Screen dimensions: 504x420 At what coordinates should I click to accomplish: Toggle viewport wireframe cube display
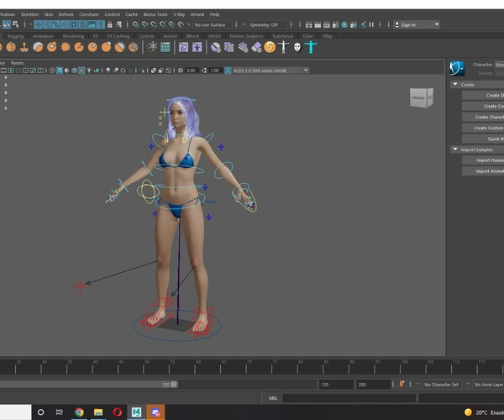[x=52, y=71]
